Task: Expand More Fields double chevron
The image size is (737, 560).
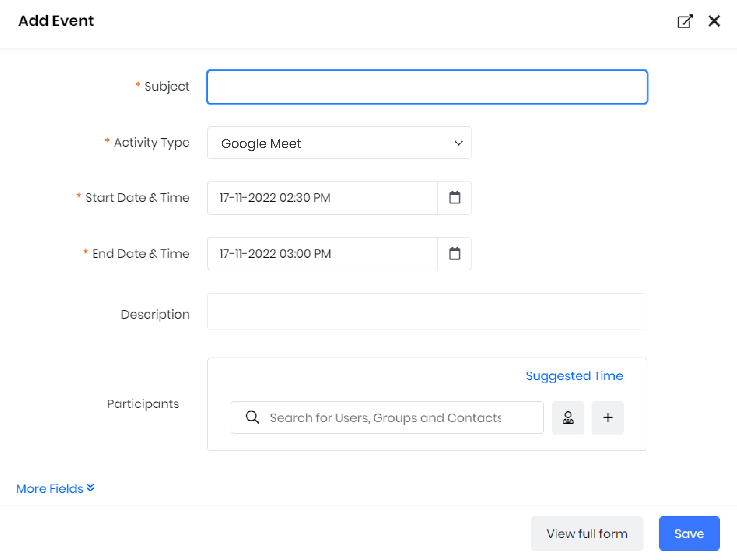Action: (x=90, y=488)
